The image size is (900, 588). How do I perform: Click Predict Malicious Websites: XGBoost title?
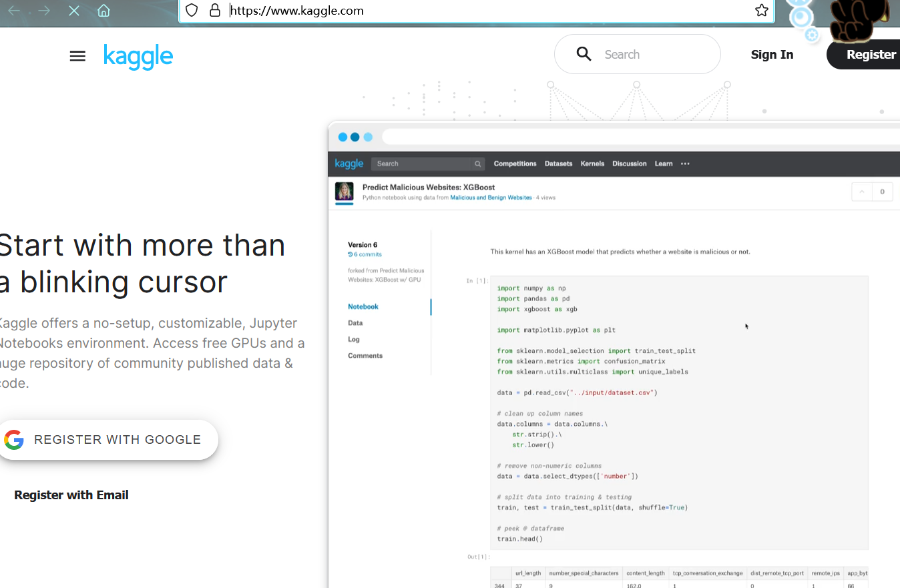pyautogui.click(x=429, y=187)
